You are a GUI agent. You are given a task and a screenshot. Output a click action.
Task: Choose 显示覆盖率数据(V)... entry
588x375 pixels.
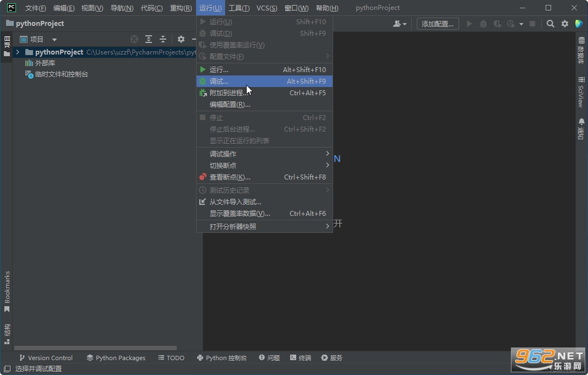pyautogui.click(x=264, y=213)
